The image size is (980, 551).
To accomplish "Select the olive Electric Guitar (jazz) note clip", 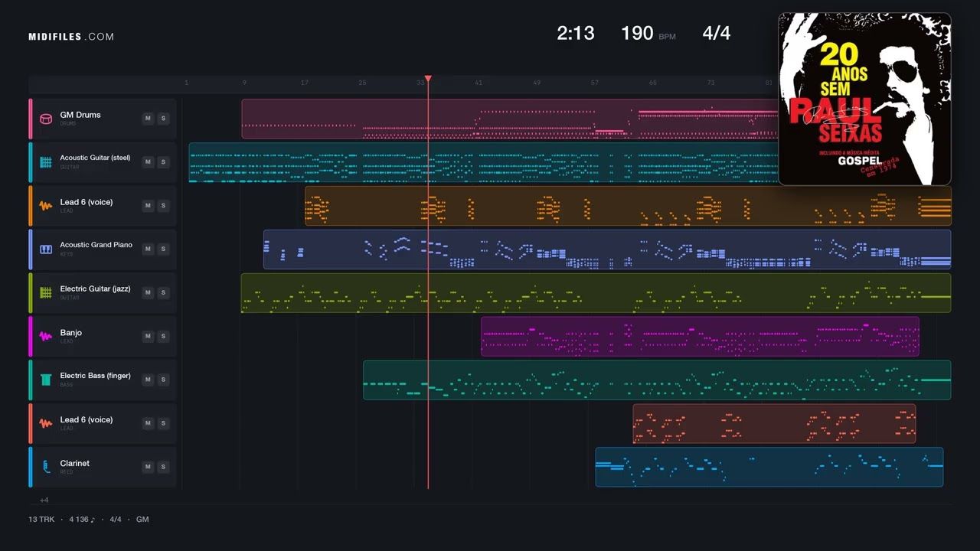I will point(596,293).
